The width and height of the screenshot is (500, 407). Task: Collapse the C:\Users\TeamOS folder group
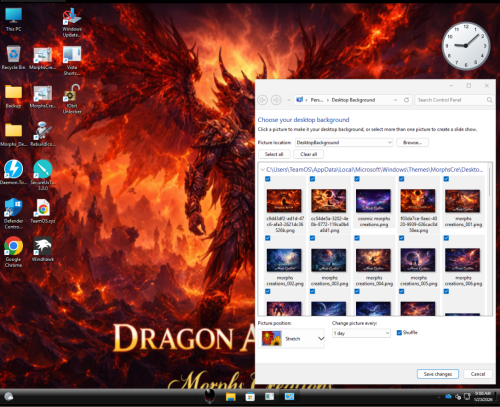(263, 170)
